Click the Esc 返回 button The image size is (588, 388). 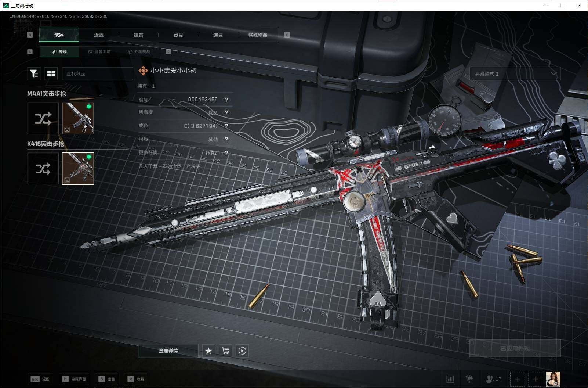tap(40, 379)
